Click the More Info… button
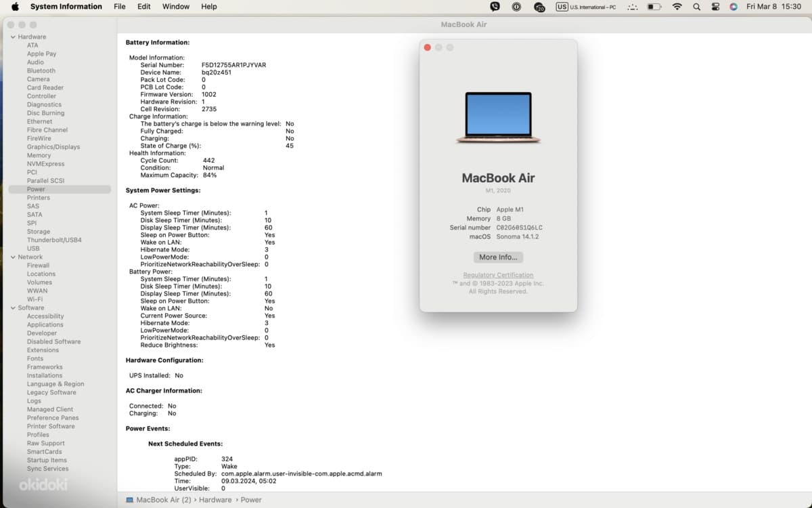812x508 pixels. point(498,257)
